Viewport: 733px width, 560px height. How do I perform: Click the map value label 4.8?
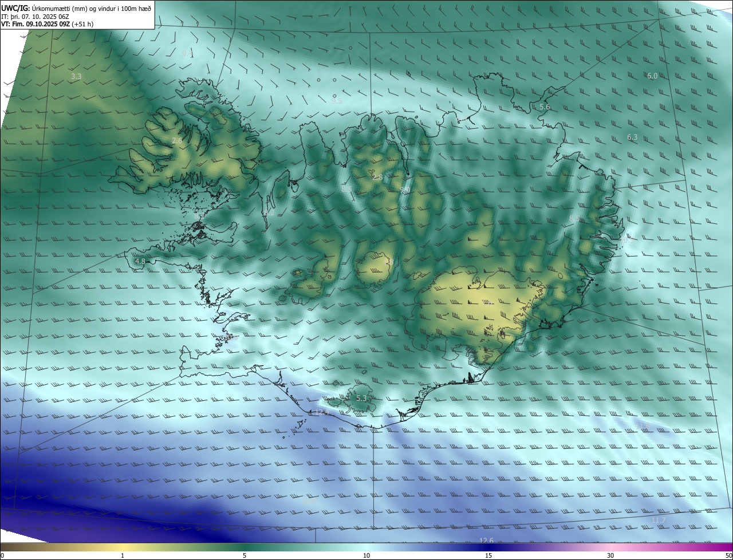click(140, 261)
